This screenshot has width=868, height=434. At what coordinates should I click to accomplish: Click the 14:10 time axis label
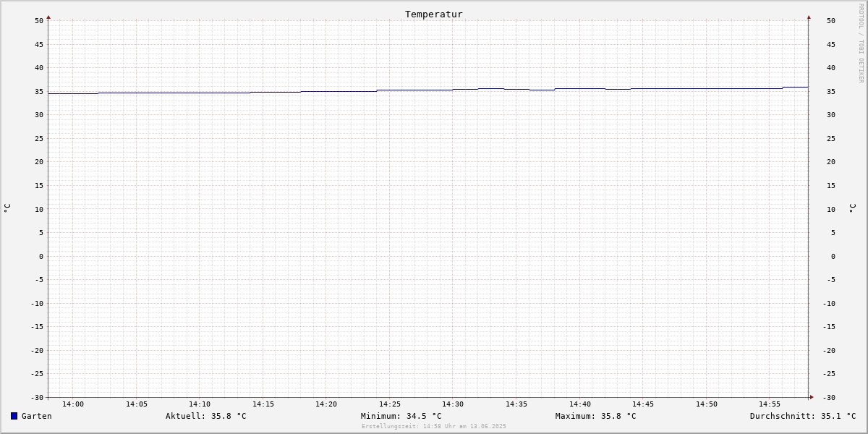tap(200, 404)
